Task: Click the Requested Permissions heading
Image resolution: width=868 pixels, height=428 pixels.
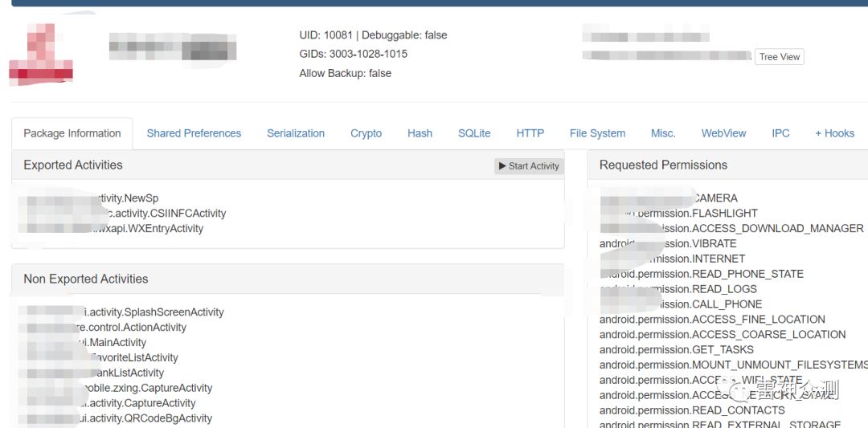Action: (x=663, y=165)
